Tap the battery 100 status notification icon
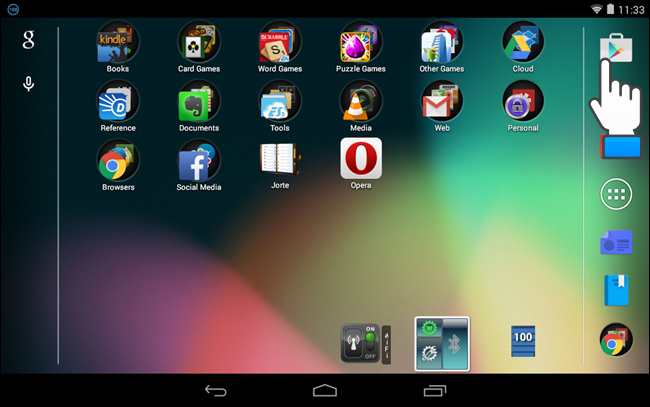This screenshot has height=407, width=650. pyautogui.click(x=13, y=9)
